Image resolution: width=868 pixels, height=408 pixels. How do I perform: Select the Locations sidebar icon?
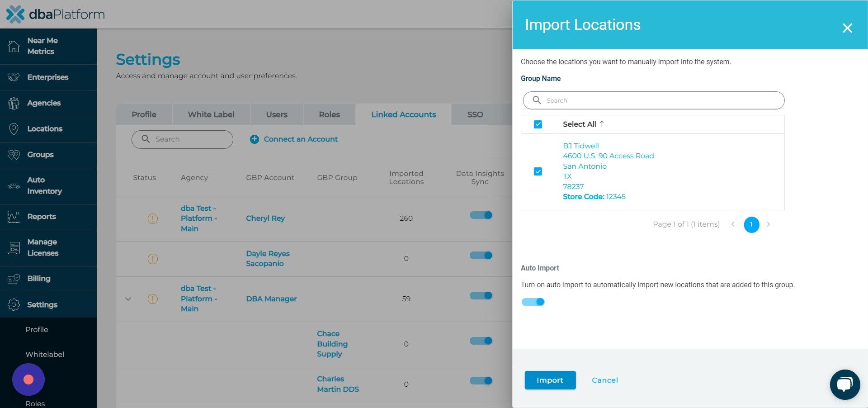pos(14,128)
